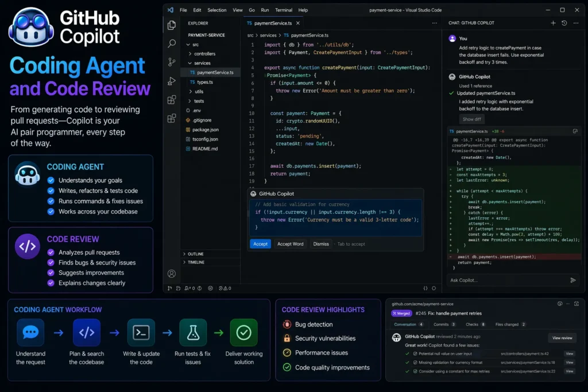588x392 pixels.
Task: Click the Accept Word button
Action: click(x=290, y=244)
